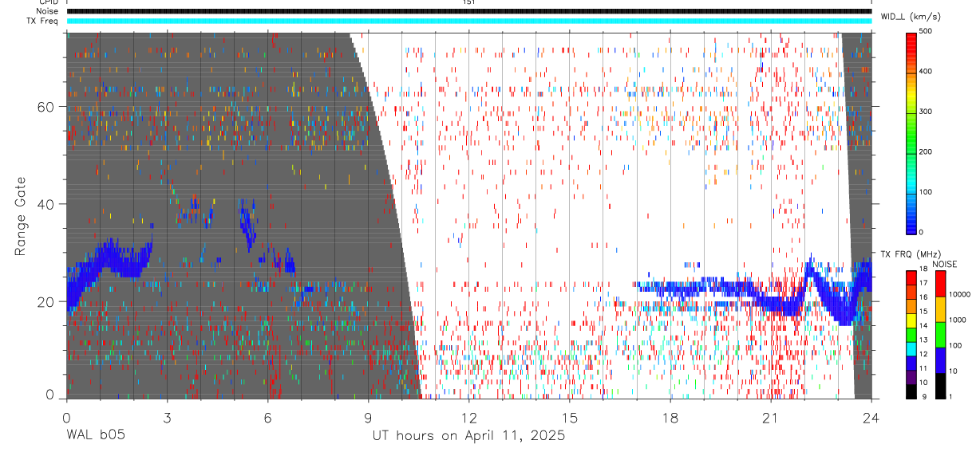980x452 pixels.
Task: Click the cyan TX Freq indicator bar
Action: click(468, 21)
